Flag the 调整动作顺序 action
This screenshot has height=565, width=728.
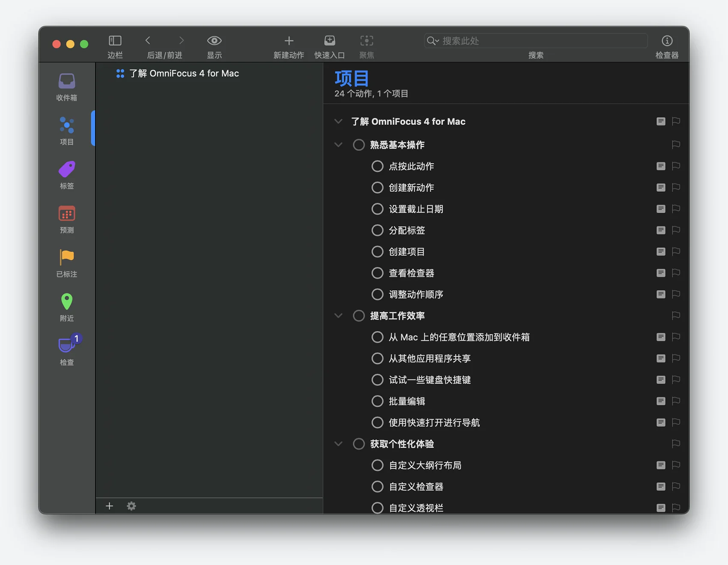(676, 294)
